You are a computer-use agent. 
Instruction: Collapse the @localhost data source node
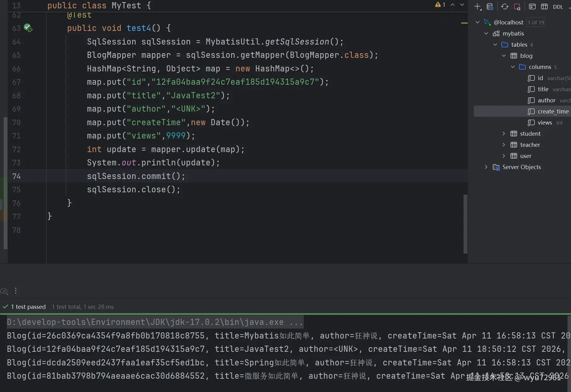coord(478,22)
